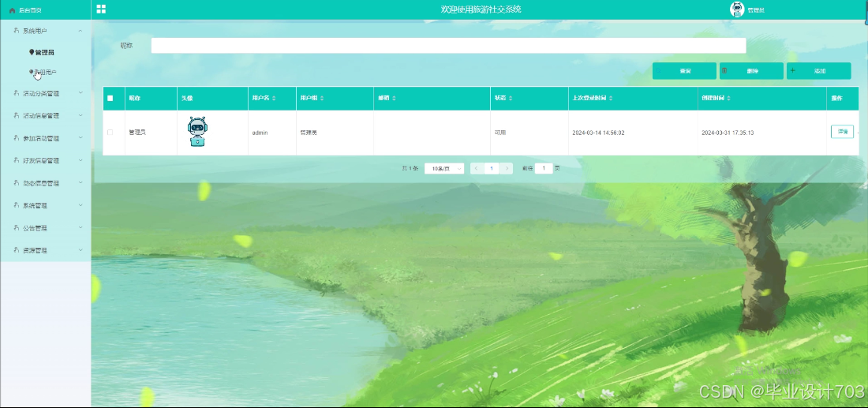
Task: Sort table by 状态 column arrows
Action: (511, 98)
